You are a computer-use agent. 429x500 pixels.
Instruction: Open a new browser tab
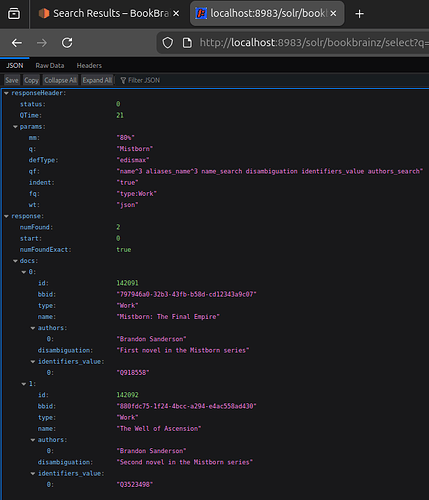pos(359,14)
